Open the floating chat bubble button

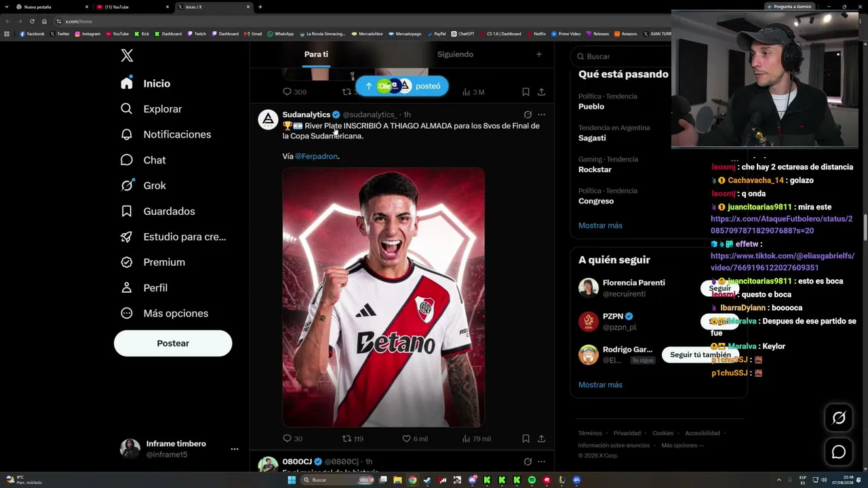[839, 452]
